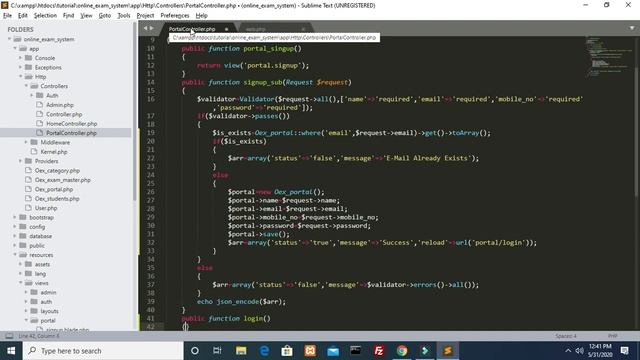Open Cortana from the taskbar
640x360 pixels.
click(195, 351)
